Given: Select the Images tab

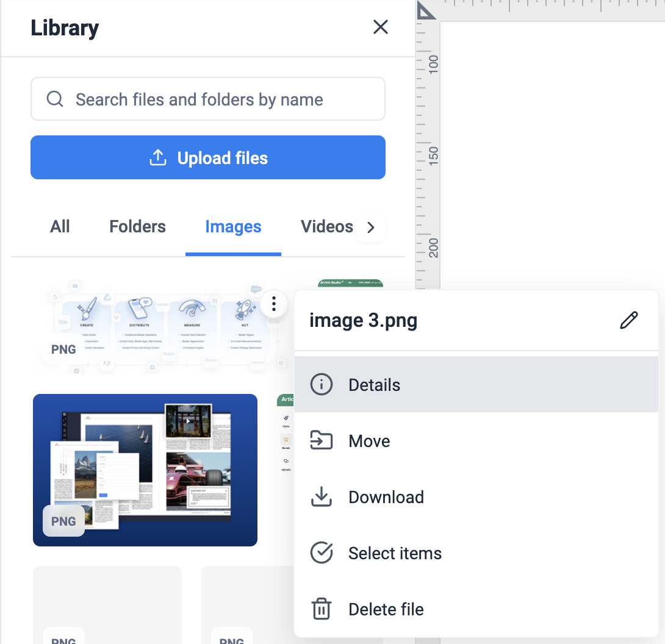Looking at the screenshot, I should (233, 227).
